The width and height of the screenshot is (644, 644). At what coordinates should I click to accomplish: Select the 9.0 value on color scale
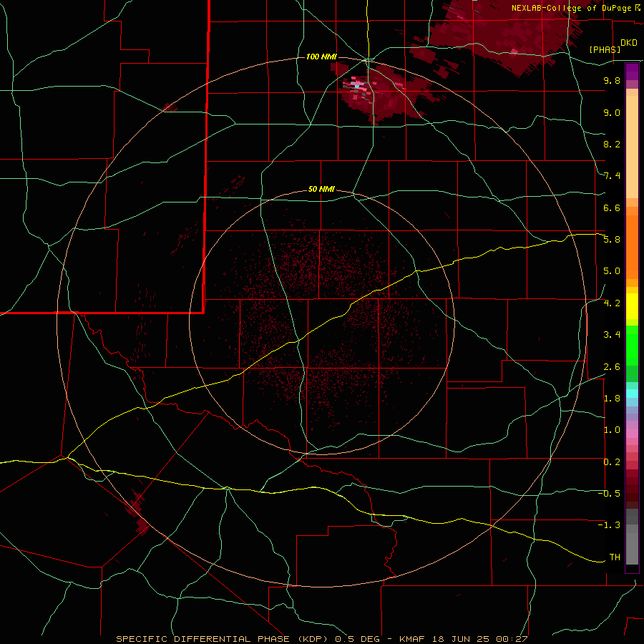tap(612, 112)
